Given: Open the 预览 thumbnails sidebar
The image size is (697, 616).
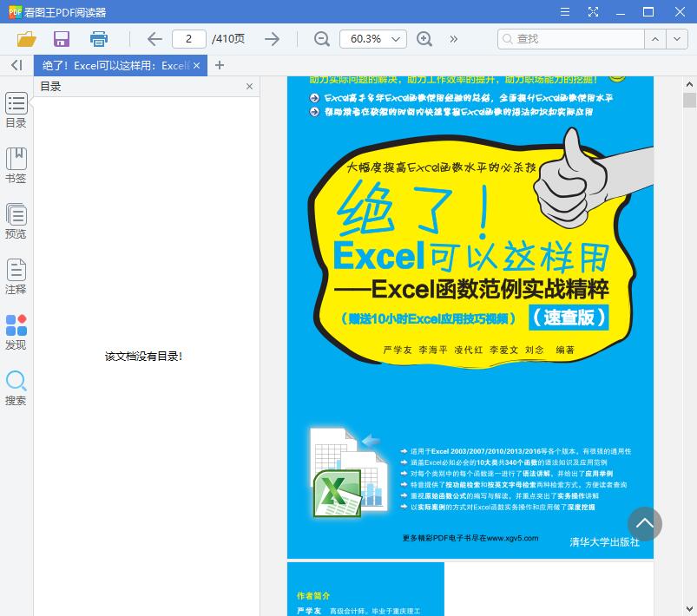Looking at the screenshot, I should (16, 221).
